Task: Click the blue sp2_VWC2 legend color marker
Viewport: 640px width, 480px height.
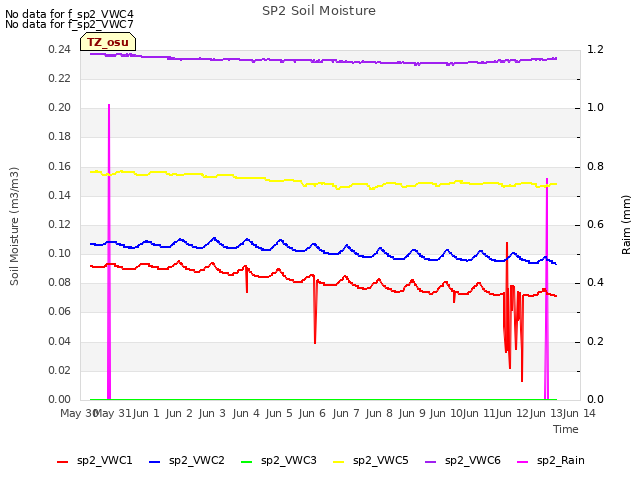Action: click(155, 462)
